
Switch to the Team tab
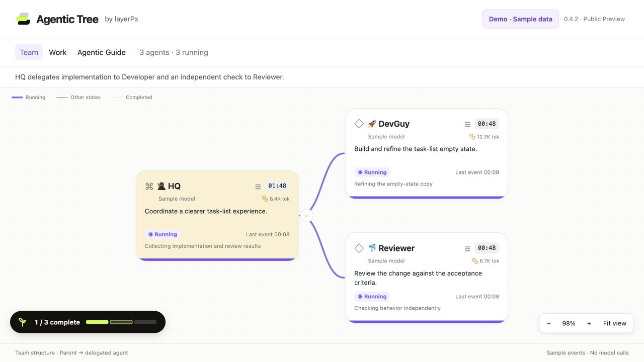[29, 52]
